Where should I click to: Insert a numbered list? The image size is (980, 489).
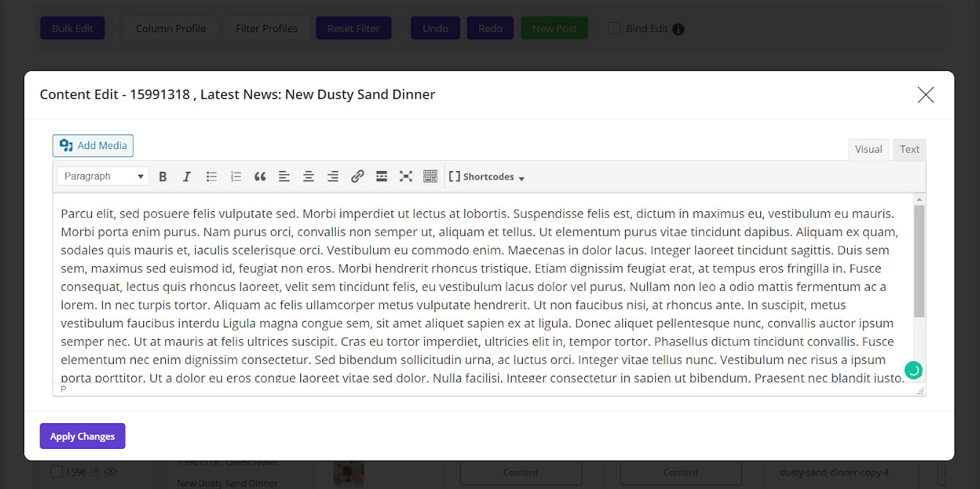coord(236,176)
